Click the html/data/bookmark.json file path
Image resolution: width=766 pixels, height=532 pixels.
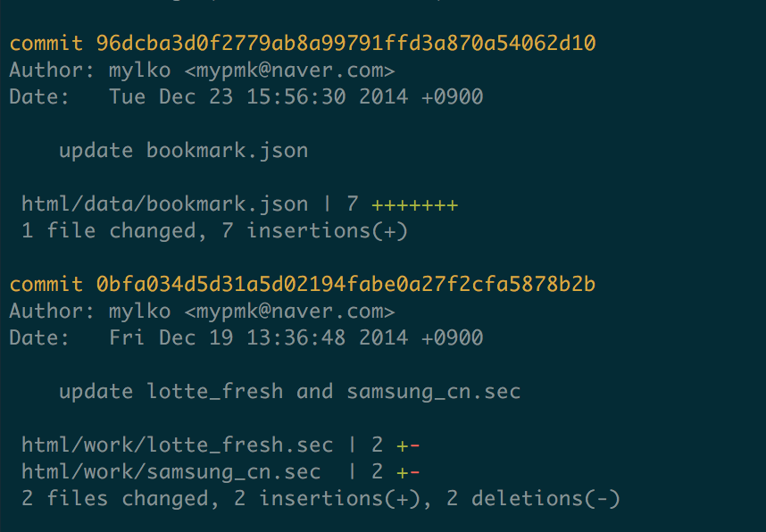tap(164, 204)
